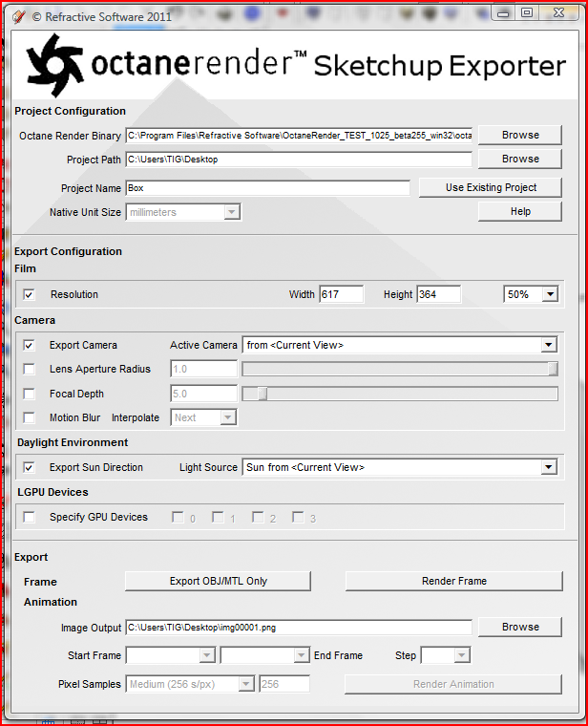
Task: Click the Focal Depth value field 5.0
Action: (203, 394)
